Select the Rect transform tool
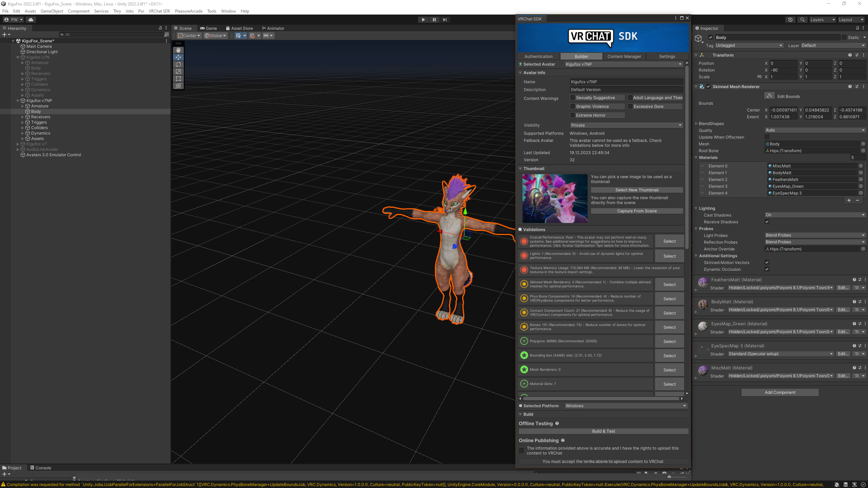The image size is (868, 488). click(x=178, y=79)
